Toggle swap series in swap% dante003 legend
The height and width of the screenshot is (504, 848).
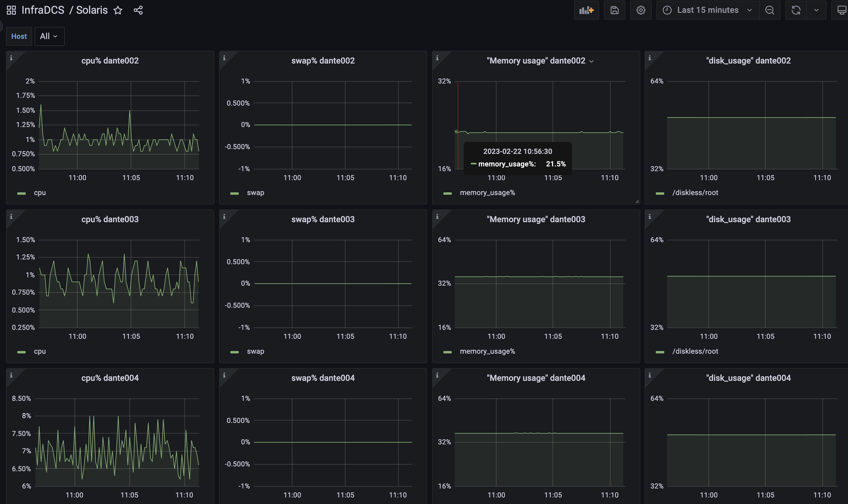point(255,352)
